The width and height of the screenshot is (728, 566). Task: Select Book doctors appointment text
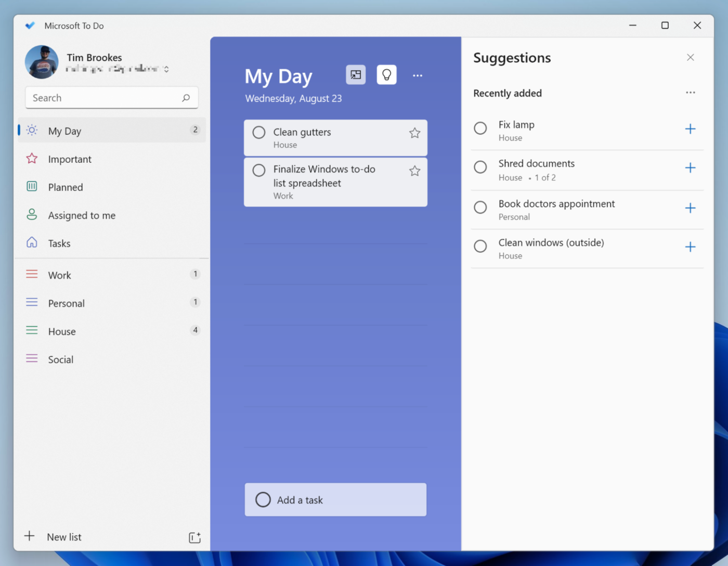point(556,204)
